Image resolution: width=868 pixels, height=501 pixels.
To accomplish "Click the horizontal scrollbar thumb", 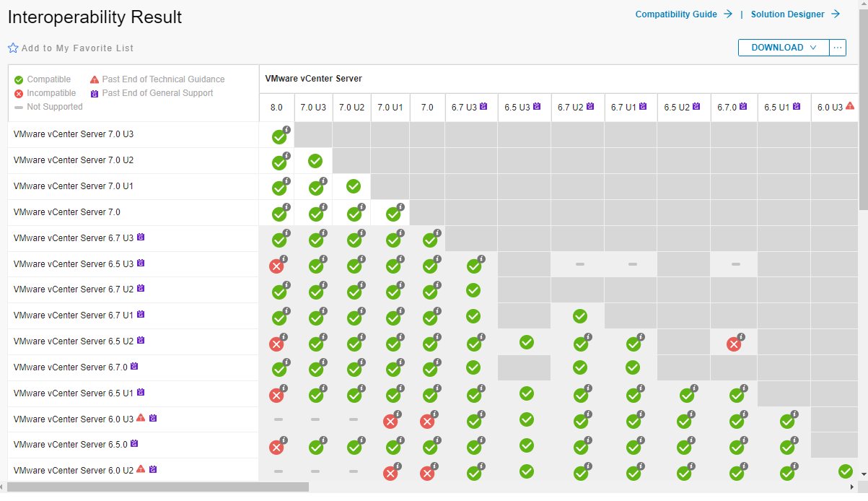I will tap(158, 487).
